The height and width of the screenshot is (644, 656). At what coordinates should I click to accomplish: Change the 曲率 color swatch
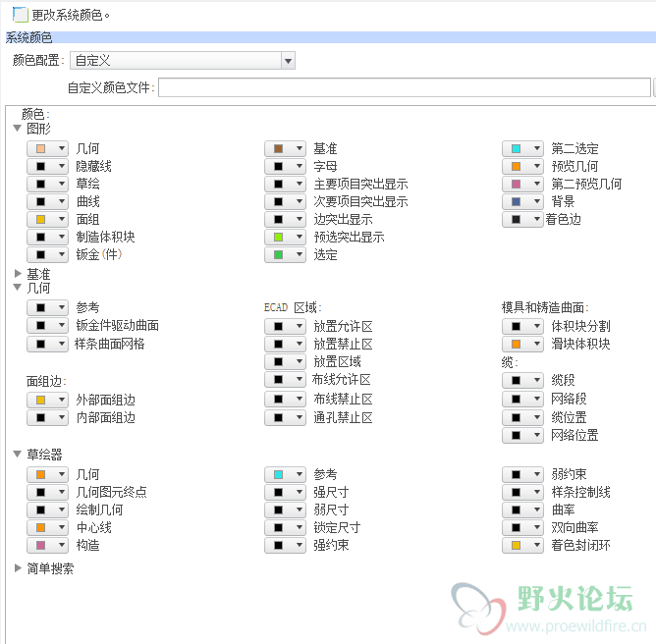(523, 510)
